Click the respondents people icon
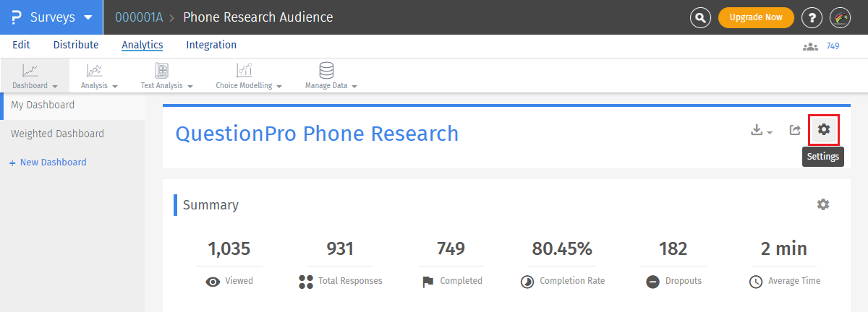This screenshot has height=312, width=868. [810, 45]
